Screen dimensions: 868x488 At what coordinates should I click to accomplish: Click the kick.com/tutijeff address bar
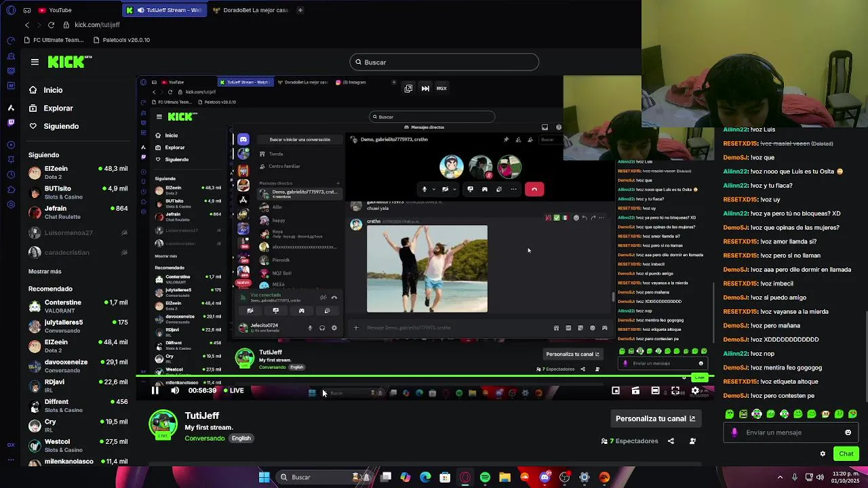[97, 25]
